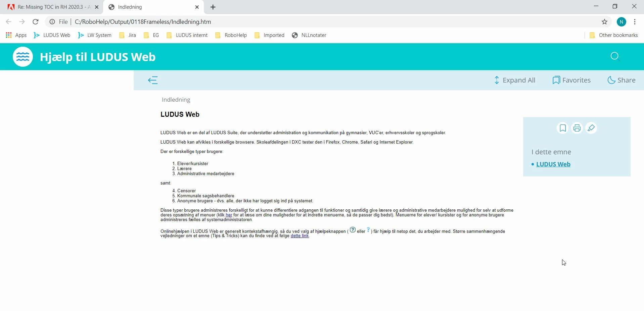The image size is (644, 311).
Task: Minimize the browser window
Action: (596, 6)
